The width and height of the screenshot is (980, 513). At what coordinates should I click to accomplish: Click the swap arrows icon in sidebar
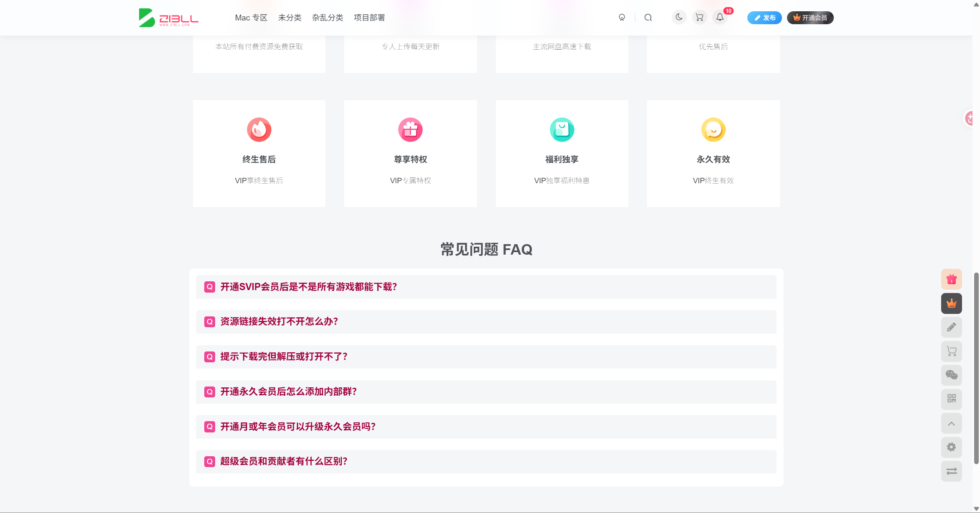pyautogui.click(x=951, y=471)
